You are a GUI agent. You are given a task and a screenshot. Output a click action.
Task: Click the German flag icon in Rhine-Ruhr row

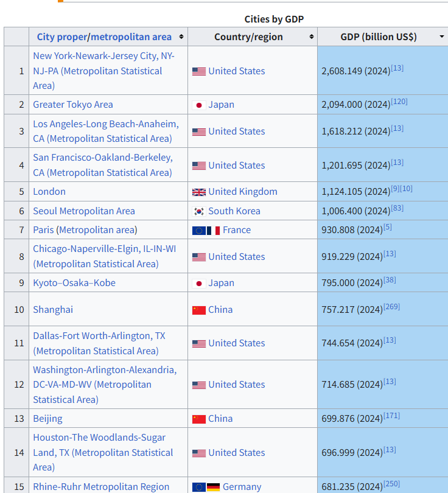pyautogui.click(x=213, y=487)
